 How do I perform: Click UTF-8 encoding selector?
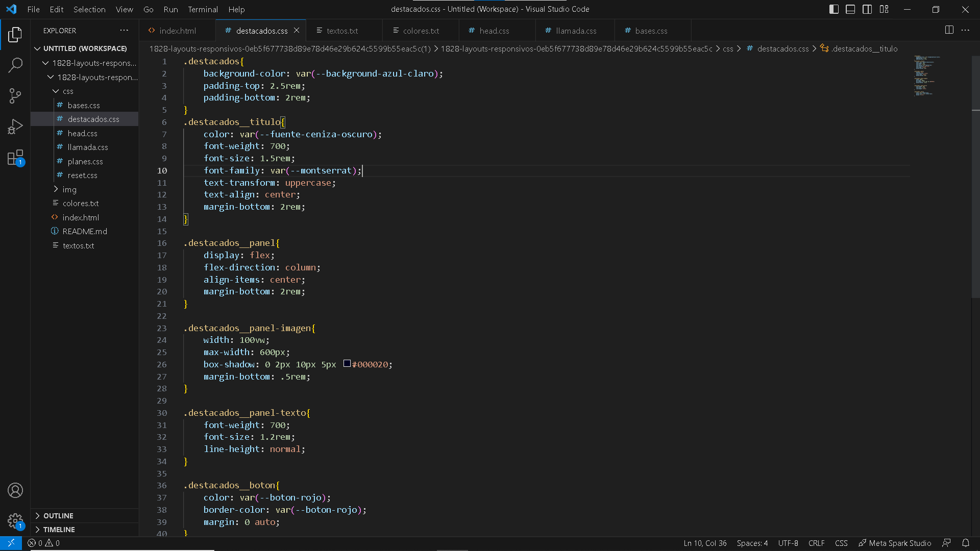click(788, 543)
